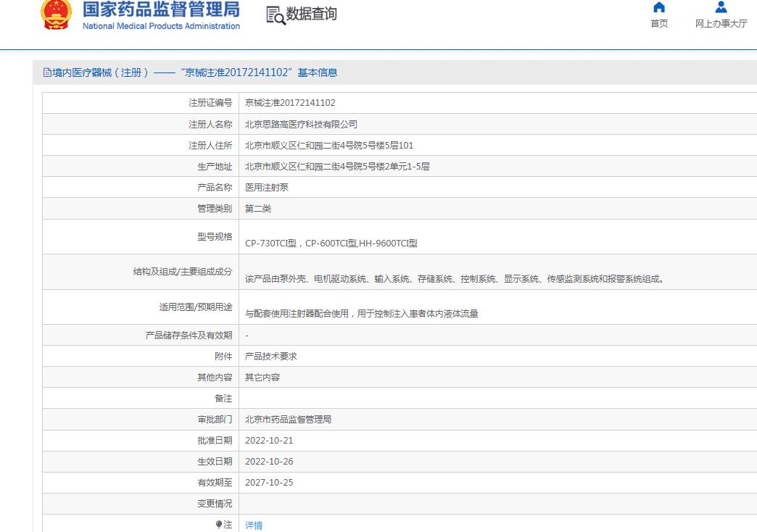Select registration number 京械注准20172141102 value

[289, 103]
